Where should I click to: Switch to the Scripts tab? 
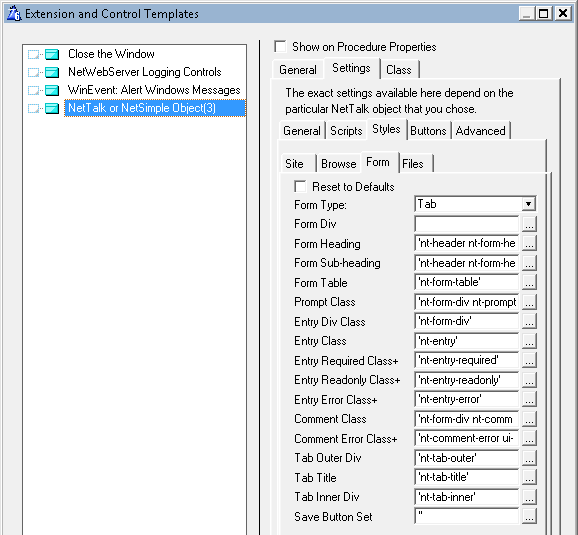point(346,131)
